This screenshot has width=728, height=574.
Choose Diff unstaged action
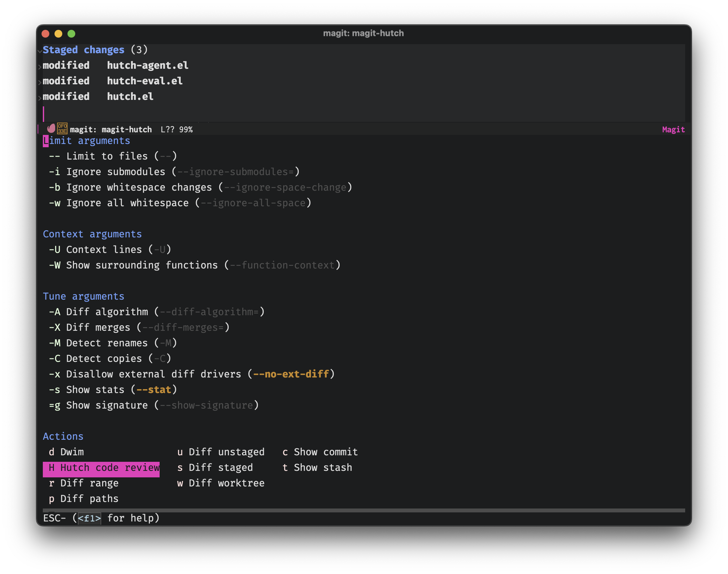click(x=221, y=453)
